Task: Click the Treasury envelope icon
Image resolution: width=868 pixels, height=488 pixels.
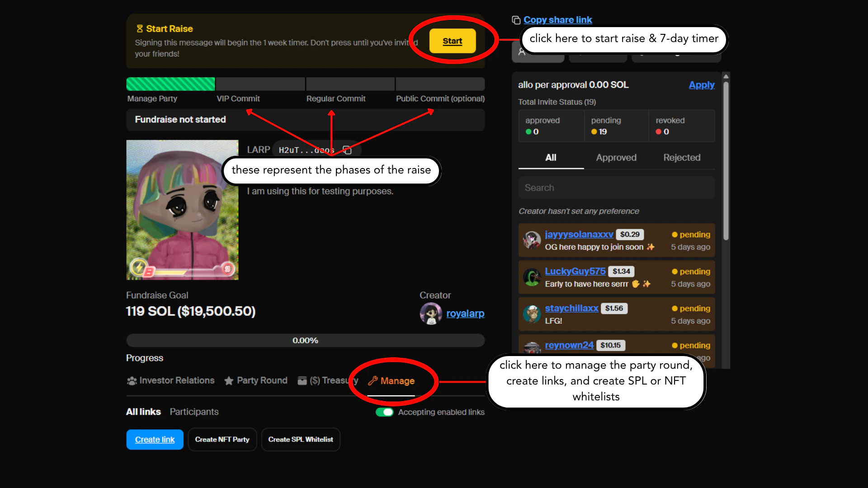Action: click(302, 381)
